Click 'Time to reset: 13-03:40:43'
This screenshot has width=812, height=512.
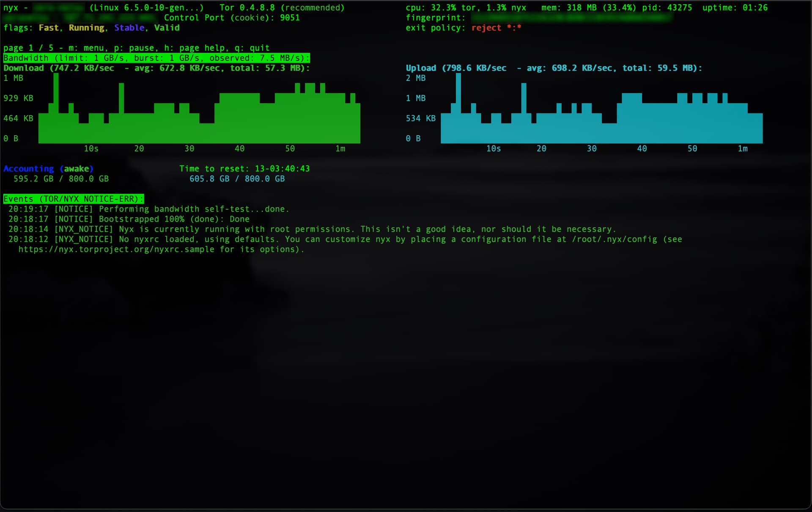244,169
